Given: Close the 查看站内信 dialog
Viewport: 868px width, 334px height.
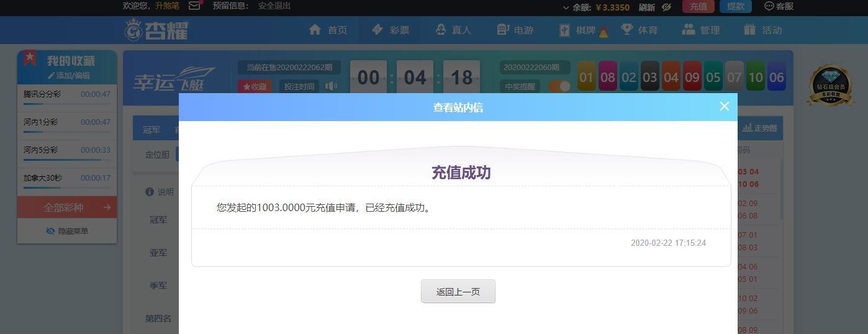Looking at the screenshot, I should click(724, 106).
